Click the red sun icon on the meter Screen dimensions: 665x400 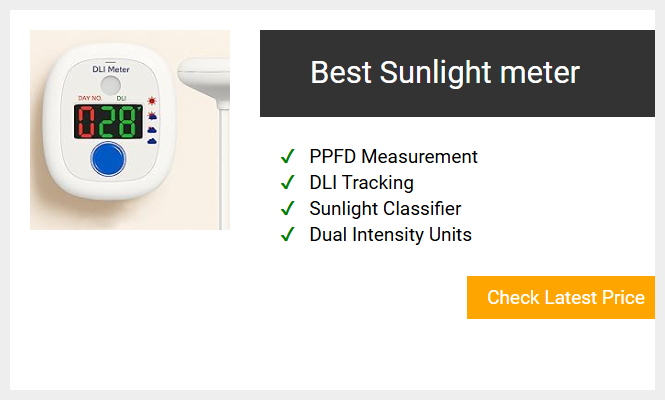(152, 101)
